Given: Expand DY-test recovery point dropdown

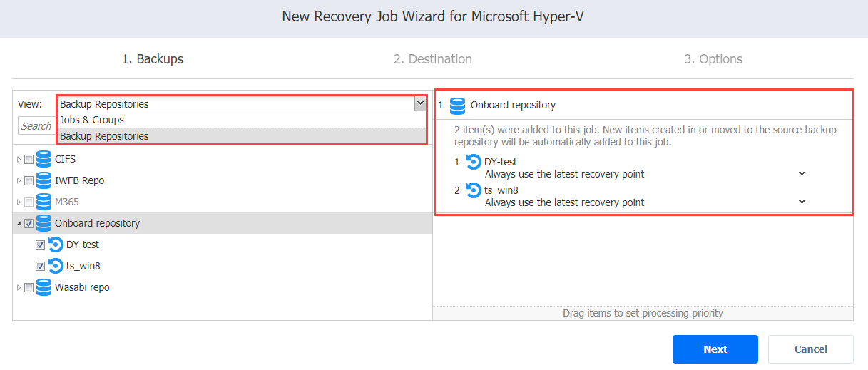Looking at the screenshot, I should pyautogui.click(x=802, y=173).
